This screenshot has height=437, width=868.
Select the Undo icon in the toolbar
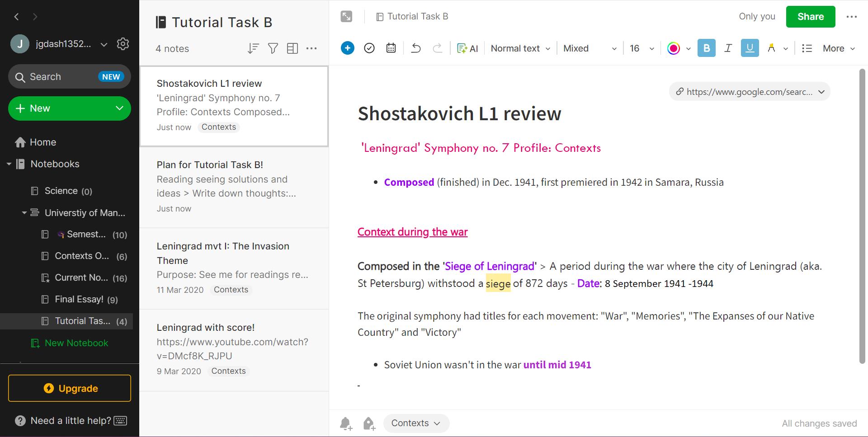click(415, 48)
